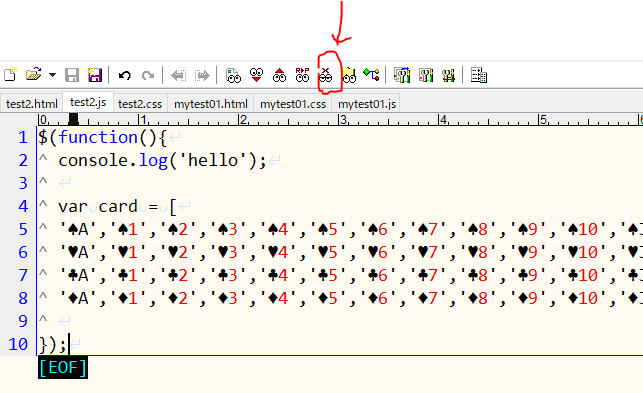Image resolution: width=643 pixels, height=393 pixels.
Task: Show outline analysis tree icon
Action: coord(372,75)
